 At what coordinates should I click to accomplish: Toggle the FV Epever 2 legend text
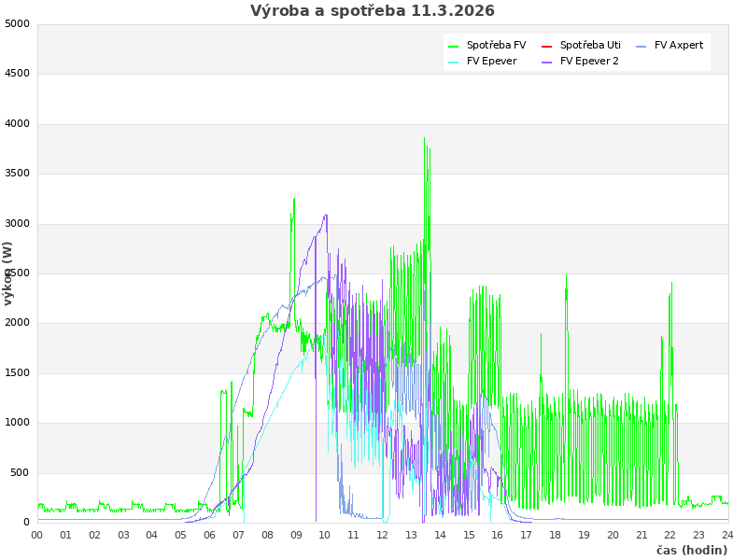(589, 61)
